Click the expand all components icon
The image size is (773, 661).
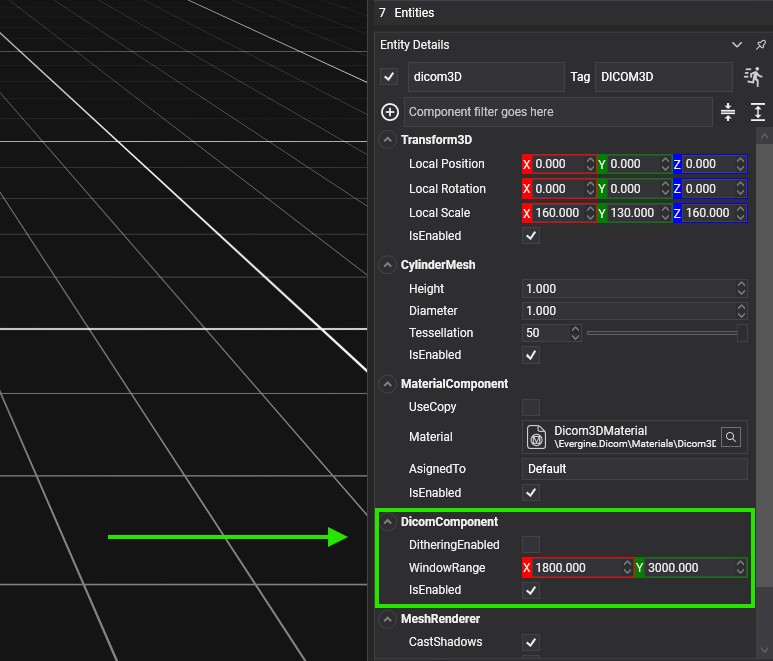click(757, 112)
